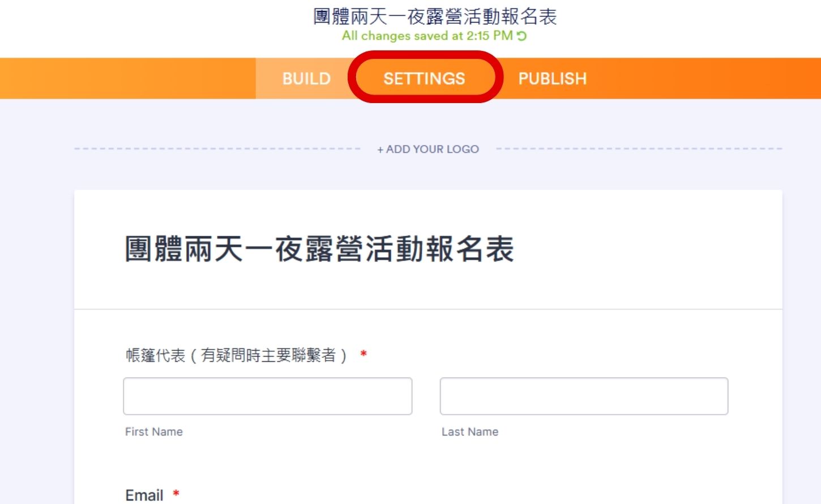Click inside the First Name input box
Image resolution: width=821 pixels, height=504 pixels.
tap(267, 396)
